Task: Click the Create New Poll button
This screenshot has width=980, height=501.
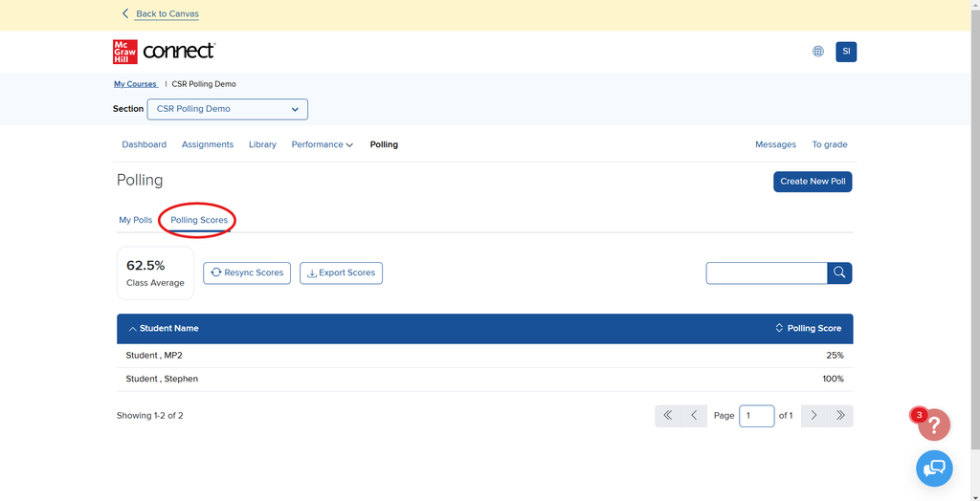Action: click(813, 181)
